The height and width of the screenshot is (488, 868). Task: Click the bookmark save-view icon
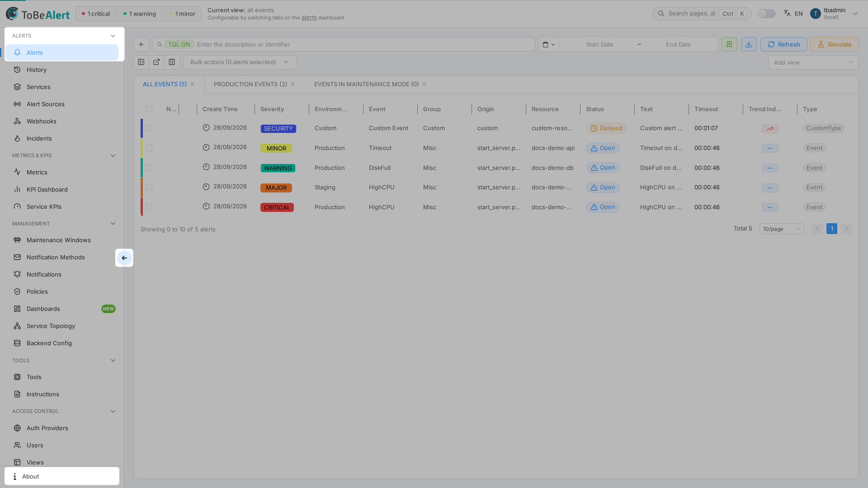point(729,44)
